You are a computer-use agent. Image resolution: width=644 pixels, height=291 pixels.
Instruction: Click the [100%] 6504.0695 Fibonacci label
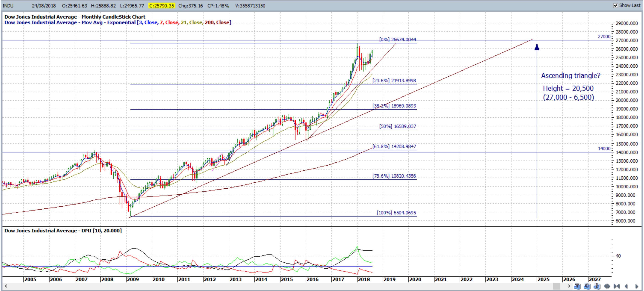click(396, 213)
